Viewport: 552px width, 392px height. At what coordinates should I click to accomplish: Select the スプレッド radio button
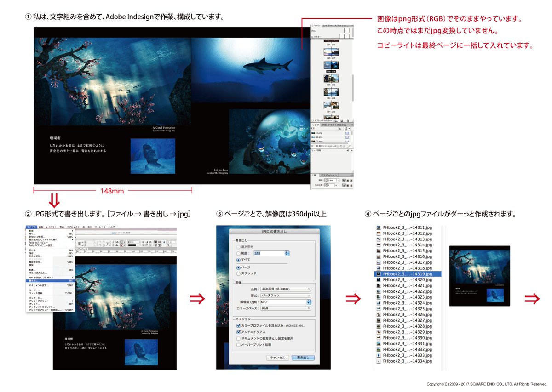(x=238, y=273)
